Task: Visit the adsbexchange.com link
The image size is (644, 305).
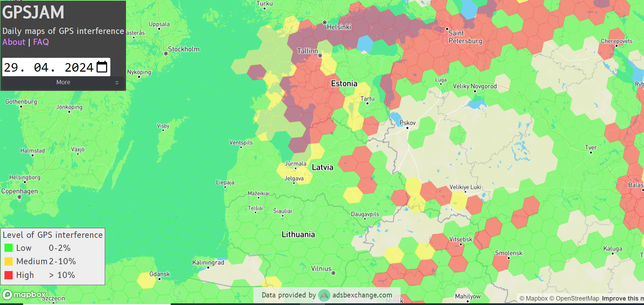Action: point(362,295)
